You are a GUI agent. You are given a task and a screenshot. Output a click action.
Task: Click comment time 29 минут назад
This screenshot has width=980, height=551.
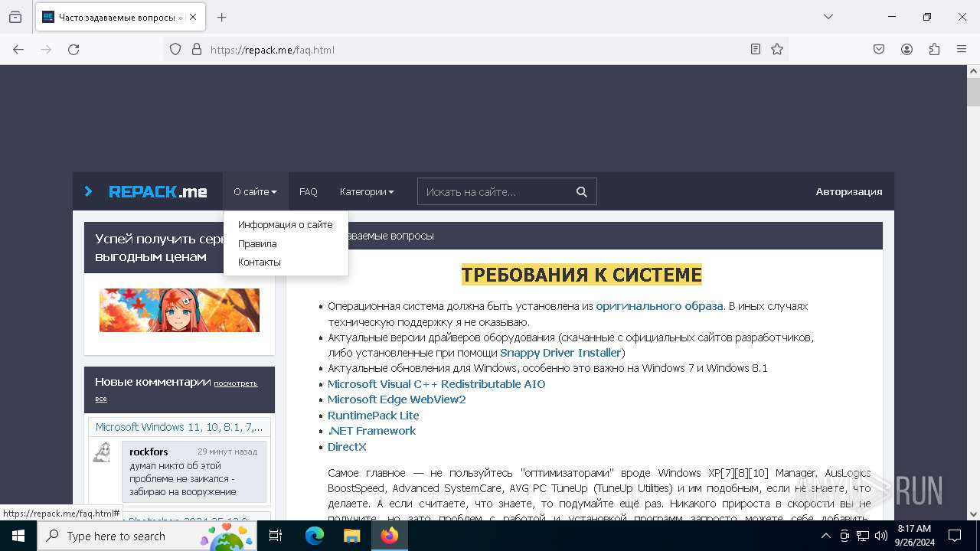click(x=227, y=452)
